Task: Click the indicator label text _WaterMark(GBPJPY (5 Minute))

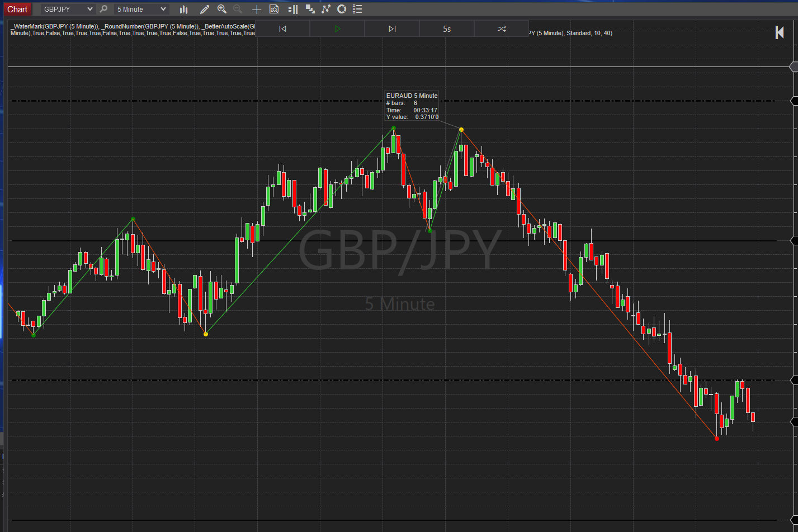Action: click(x=55, y=26)
